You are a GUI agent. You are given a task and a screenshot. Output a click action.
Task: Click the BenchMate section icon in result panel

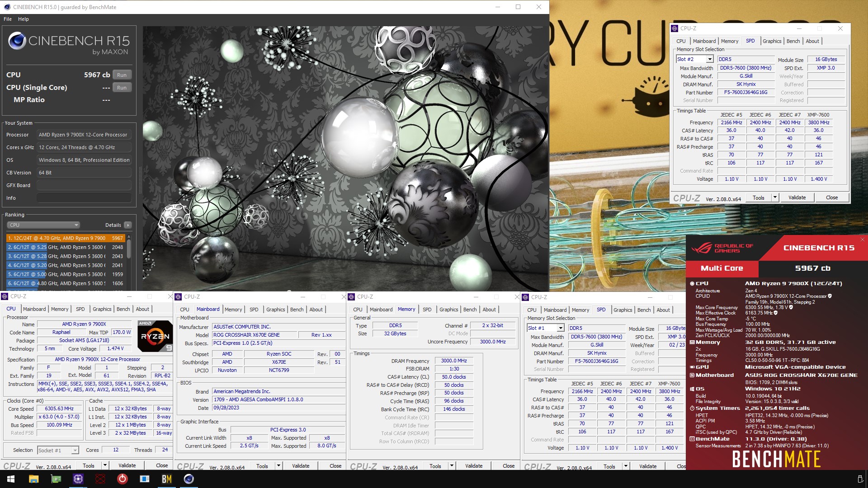click(x=692, y=439)
